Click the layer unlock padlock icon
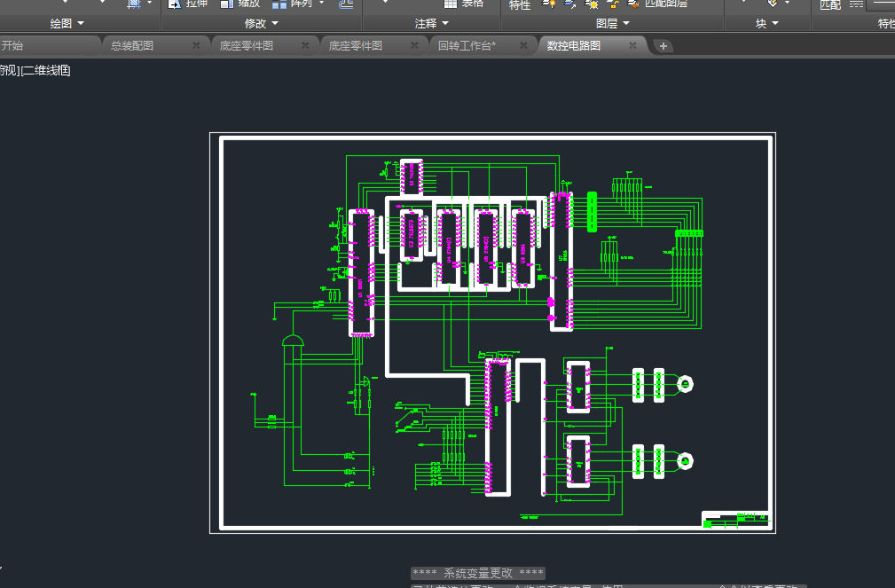The image size is (895, 588). (612, 4)
